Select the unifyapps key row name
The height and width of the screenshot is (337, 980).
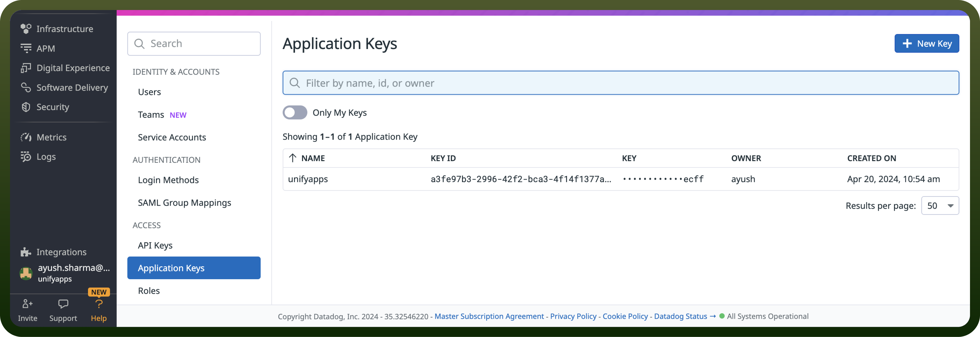308,179
